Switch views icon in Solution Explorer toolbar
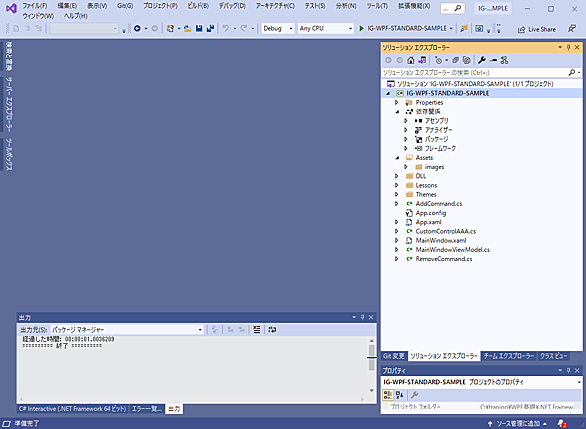The width and height of the screenshot is (586, 429). click(x=422, y=60)
